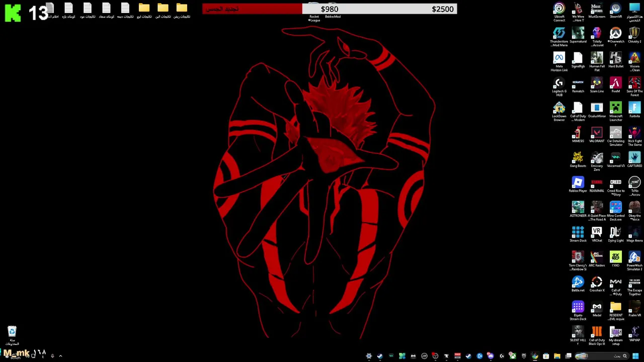Open the Xbox app in taskbar
Viewport: 644px width, 362px height.
point(512,355)
